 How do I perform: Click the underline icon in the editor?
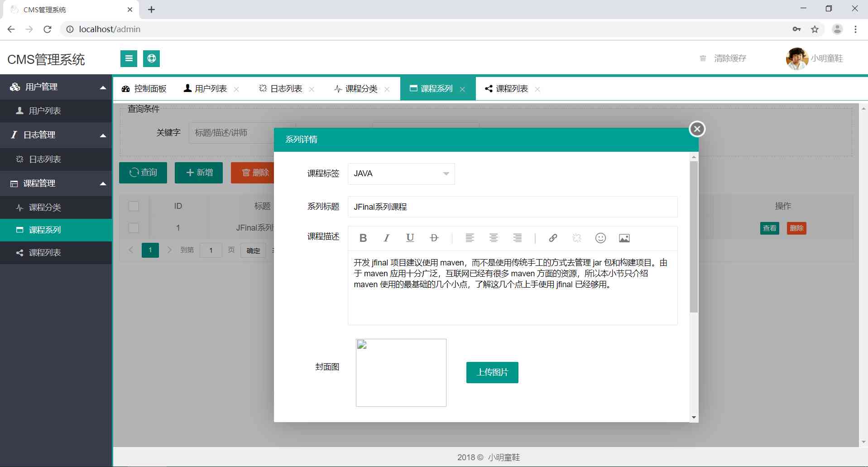(x=410, y=238)
